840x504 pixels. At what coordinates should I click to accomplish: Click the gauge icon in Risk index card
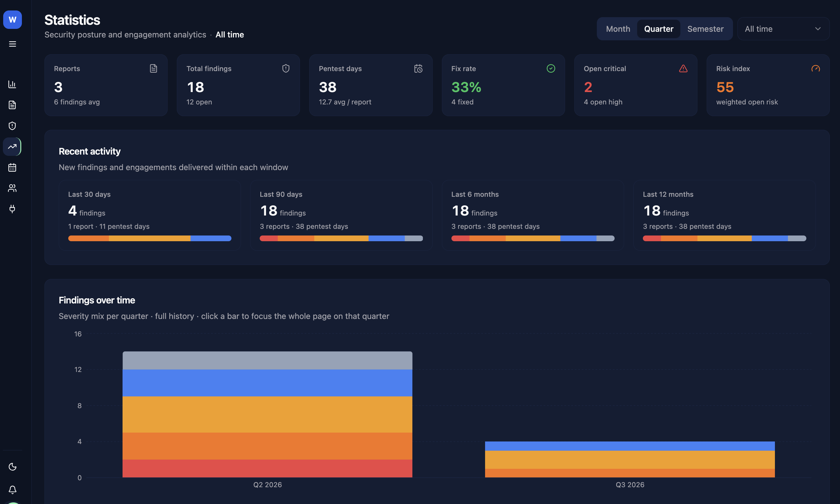coord(816,69)
